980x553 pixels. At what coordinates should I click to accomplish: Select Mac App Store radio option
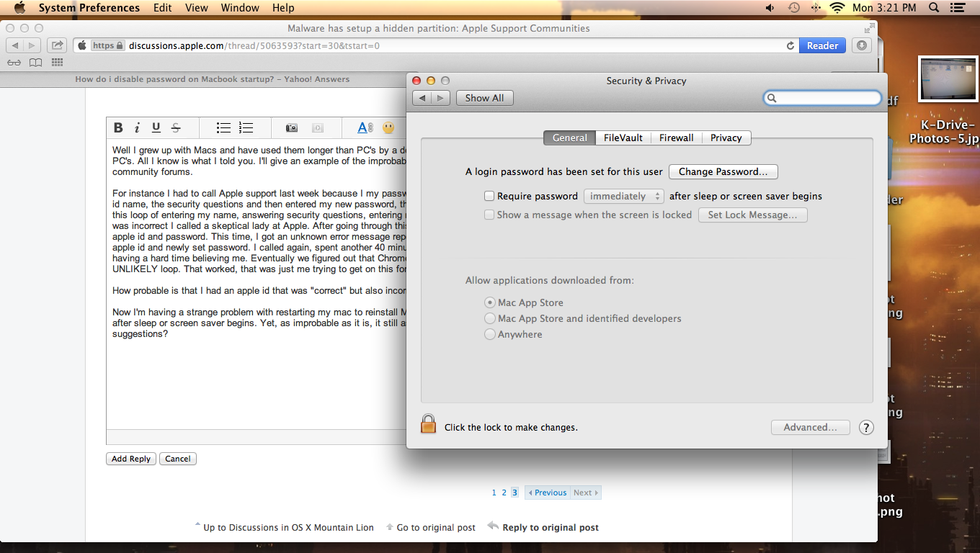490,302
